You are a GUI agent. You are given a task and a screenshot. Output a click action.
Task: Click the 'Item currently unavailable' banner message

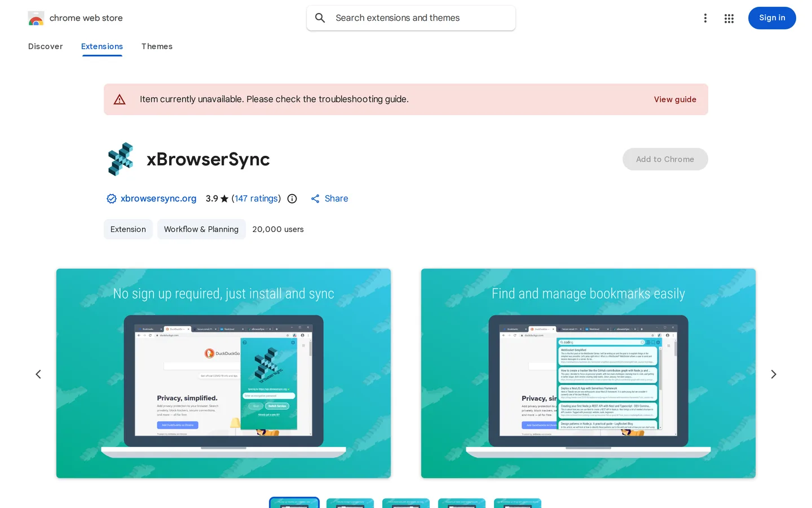(274, 99)
